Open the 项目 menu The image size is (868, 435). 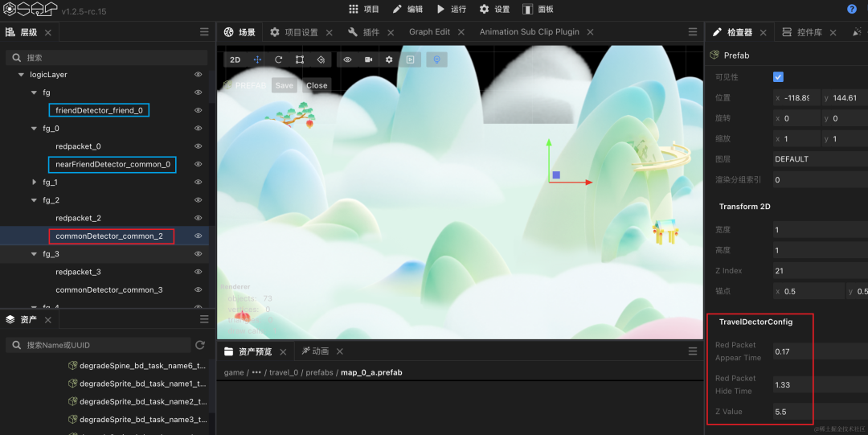[364, 9]
